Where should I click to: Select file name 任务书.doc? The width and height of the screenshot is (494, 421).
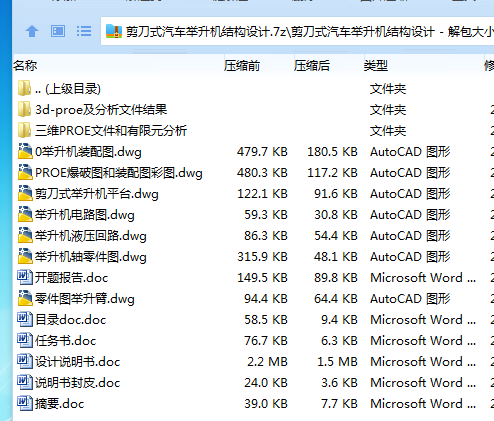click(x=66, y=341)
